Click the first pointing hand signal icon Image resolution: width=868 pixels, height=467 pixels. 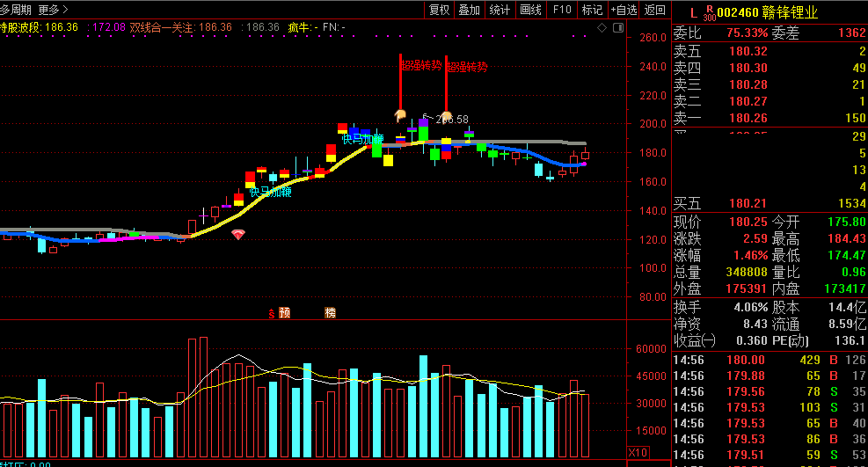tap(400, 115)
